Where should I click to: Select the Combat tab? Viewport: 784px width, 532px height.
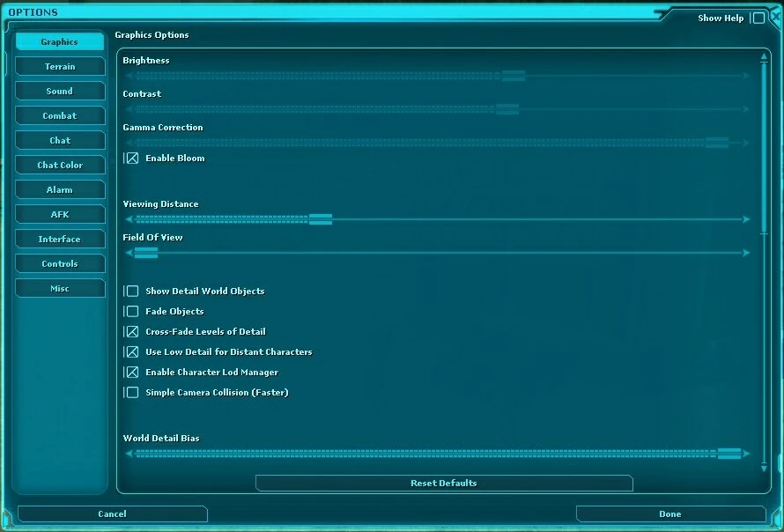(x=60, y=115)
